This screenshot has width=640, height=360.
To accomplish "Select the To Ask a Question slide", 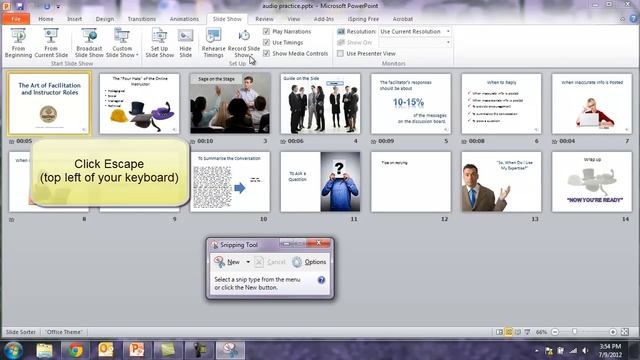I will (x=320, y=182).
